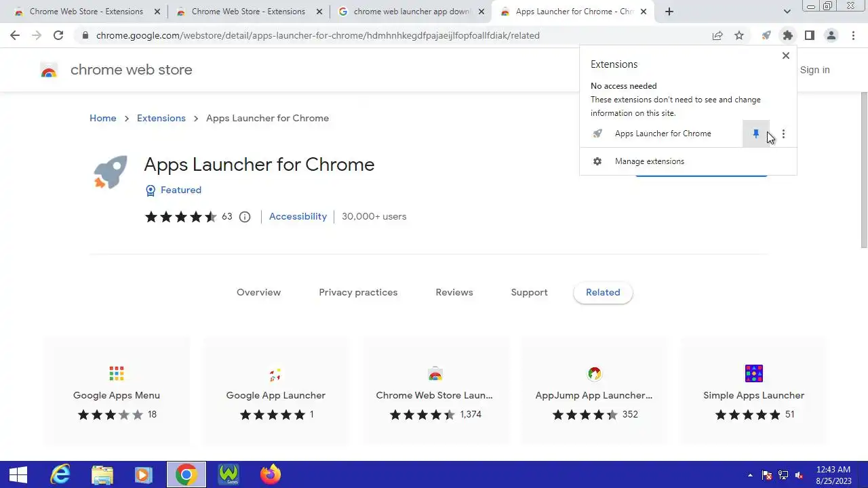Click Chrome icon in taskbar
Viewport: 868px width, 488px height.
pyautogui.click(x=186, y=474)
